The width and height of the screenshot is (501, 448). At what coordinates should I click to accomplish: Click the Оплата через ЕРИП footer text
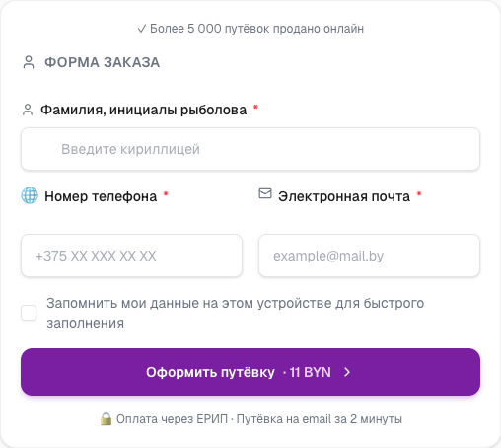coord(259,419)
